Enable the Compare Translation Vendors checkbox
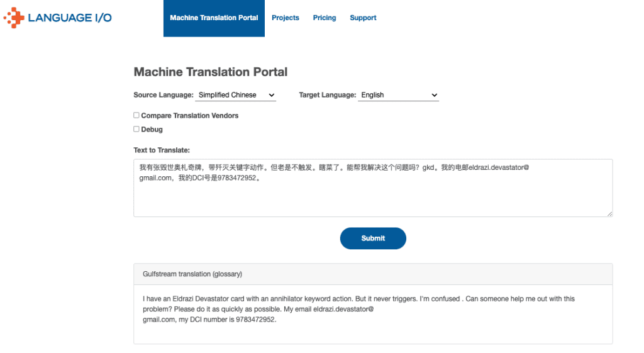This screenshot has height=353, width=644. pyautogui.click(x=136, y=115)
